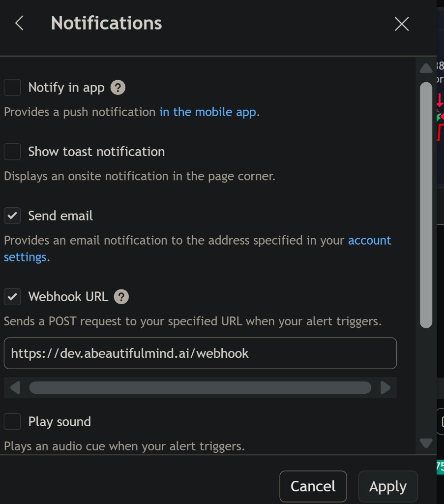Click the webhook URL input field
This screenshot has width=444, height=504.
click(200, 353)
